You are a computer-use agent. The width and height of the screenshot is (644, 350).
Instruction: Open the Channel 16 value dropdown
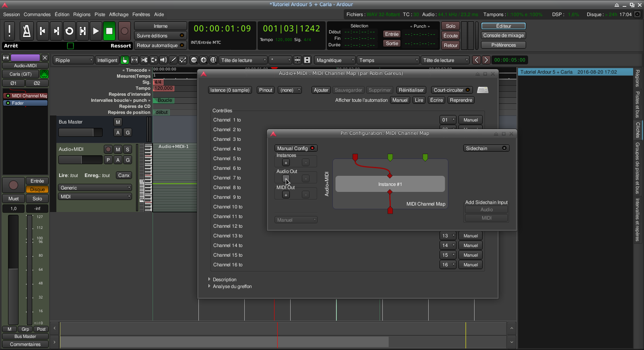coord(448,265)
